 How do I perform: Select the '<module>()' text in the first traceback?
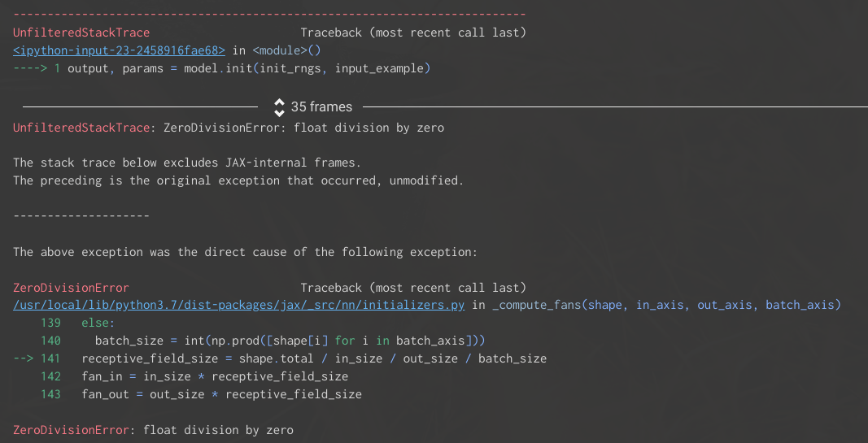(x=286, y=51)
